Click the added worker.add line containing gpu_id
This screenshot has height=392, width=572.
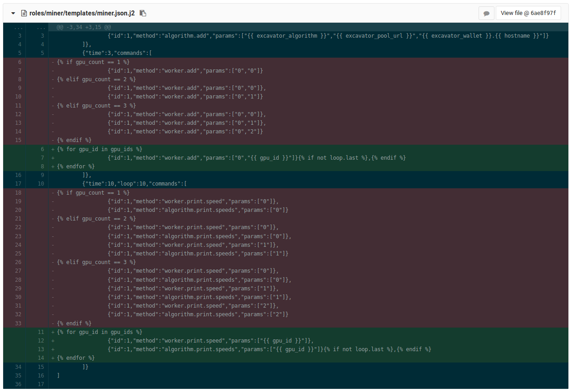pyautogui.click(x=257, y=158)
